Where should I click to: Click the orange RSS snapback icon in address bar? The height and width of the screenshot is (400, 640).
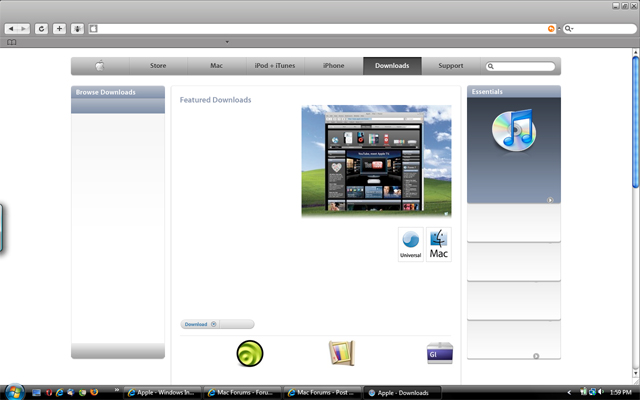coord(551,29)
